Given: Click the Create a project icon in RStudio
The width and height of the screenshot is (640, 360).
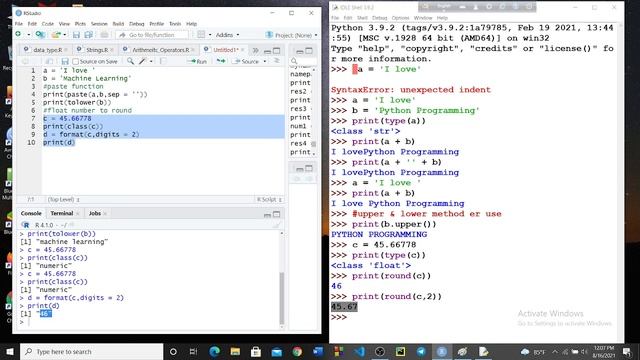Looking at the screenshot, I should 40,35.
